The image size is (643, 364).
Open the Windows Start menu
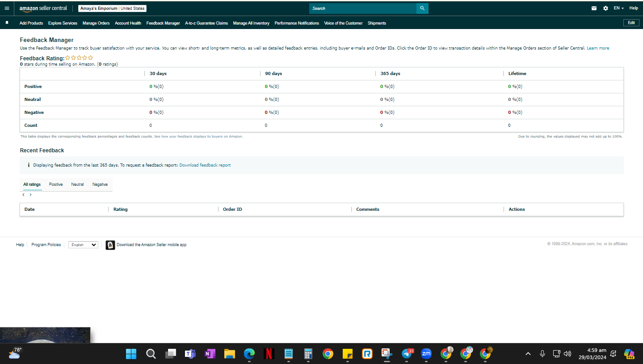(131, 354)
